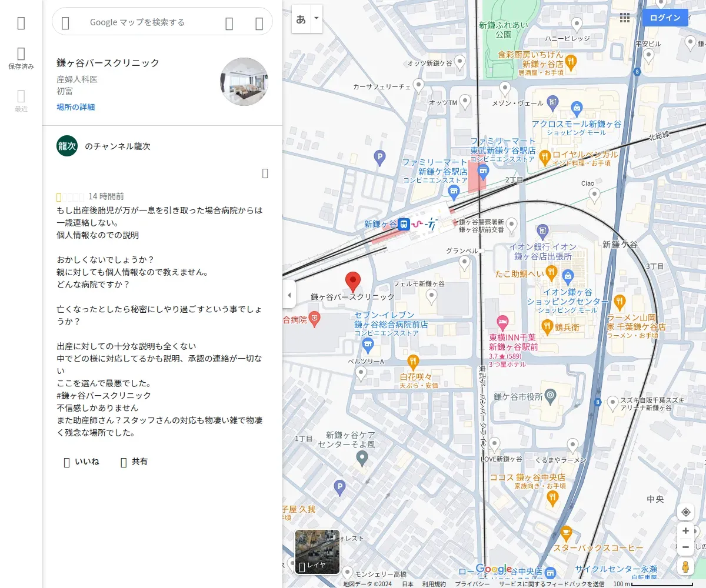Click 新鎌ふれあい公園 park label
Image resolution: width=706 pixels, height=588 pixels.
(x=503, y=30)
